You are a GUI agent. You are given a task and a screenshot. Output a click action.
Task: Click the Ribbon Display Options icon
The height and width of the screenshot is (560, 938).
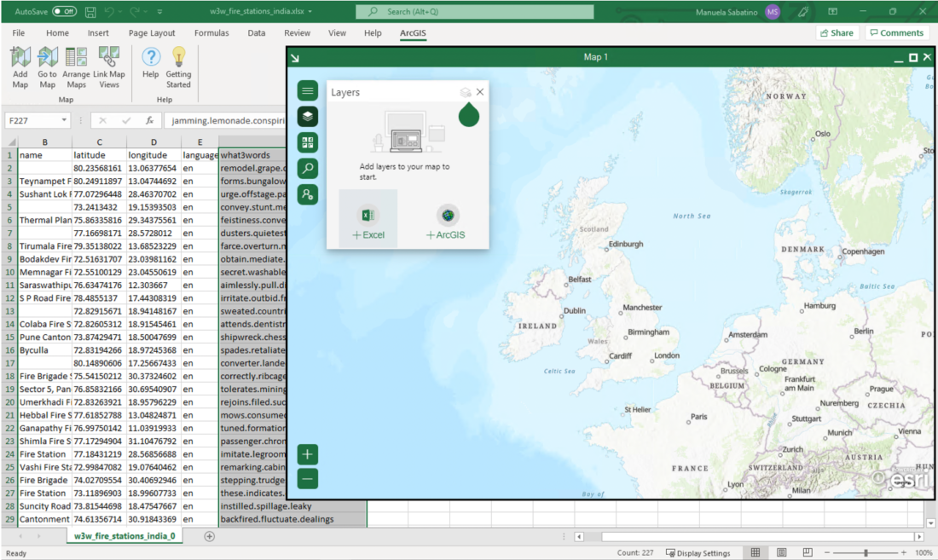click(833, 11)
